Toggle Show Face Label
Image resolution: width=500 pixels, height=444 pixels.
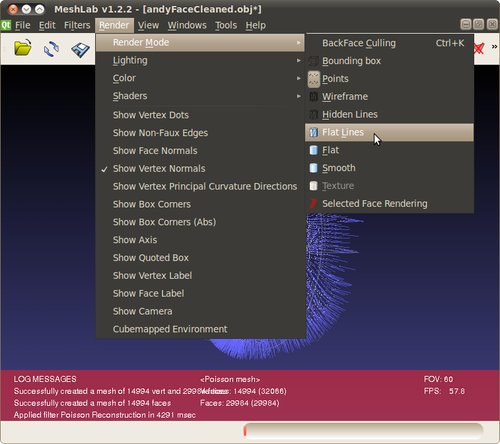200,294
